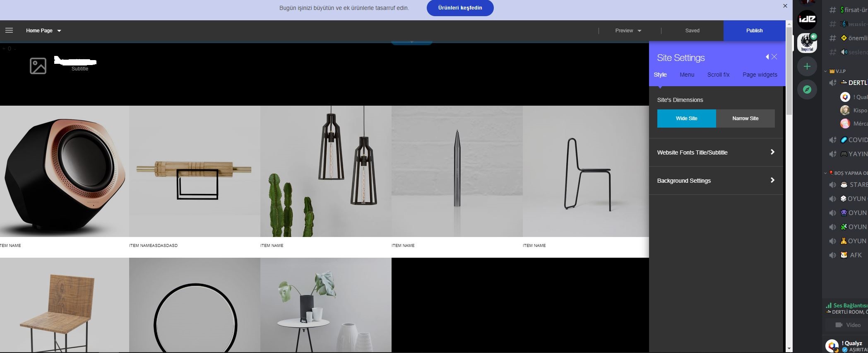The image size is (868, 353).
Task: Open the ide server in Discord
Action: [x=807, y=19]
